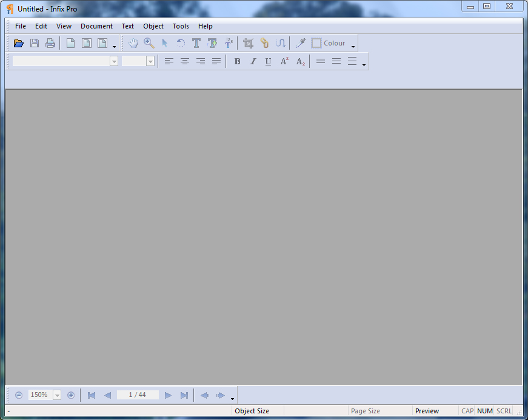Click the page number field 1 / 44
Viewport: 528px width, 420px height.
tap(138, 395)
